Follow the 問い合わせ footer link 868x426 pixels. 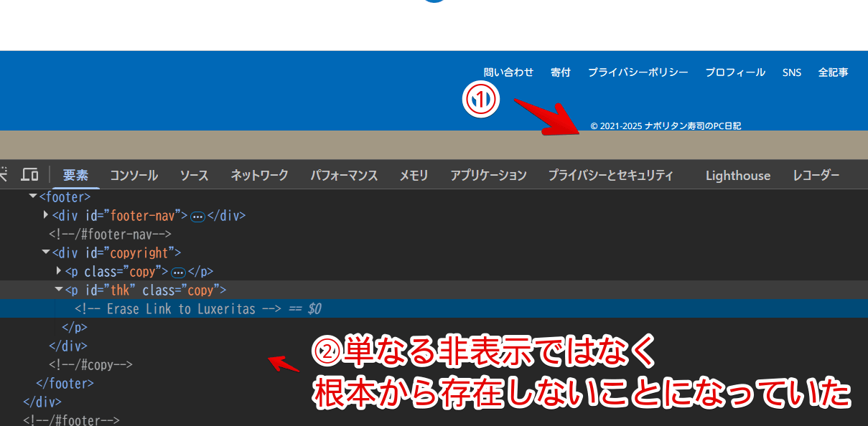pyautogui.click(x=508, y=72)
